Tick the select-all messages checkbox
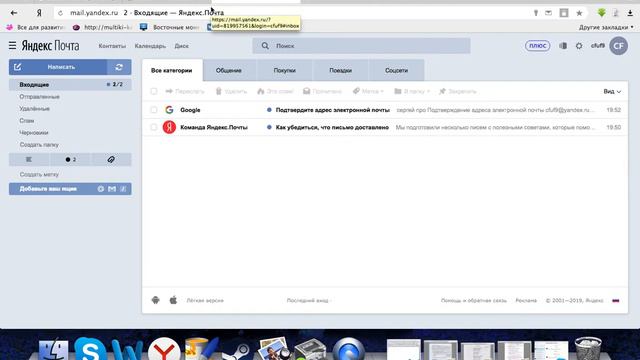This screenshot has height=360, width=640. [154, 91]
